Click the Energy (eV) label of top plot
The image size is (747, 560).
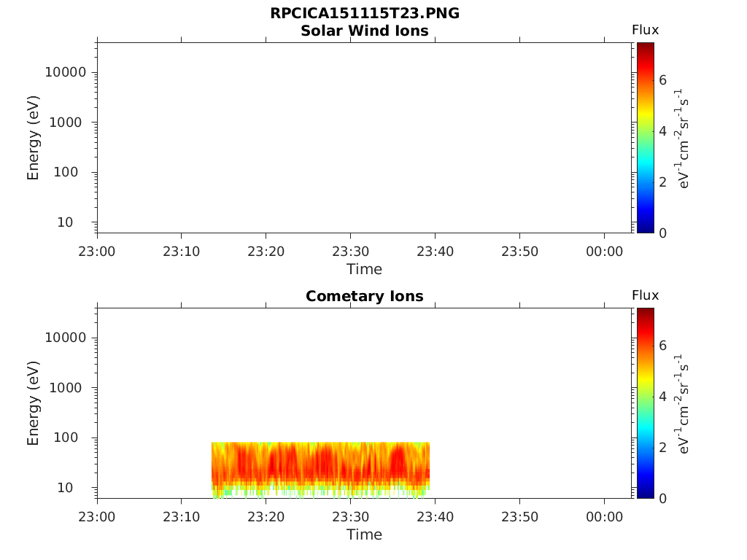point(33,138)
